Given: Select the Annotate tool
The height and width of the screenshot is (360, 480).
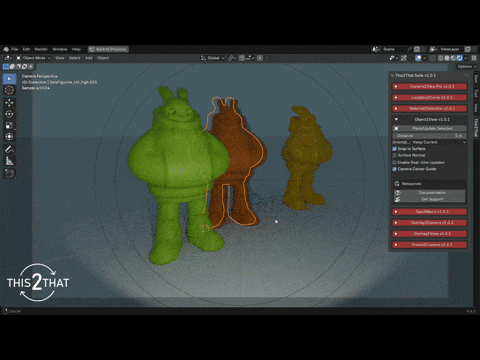Looking at the screenshot, I should pyautogui.click(x=9, y=149).
